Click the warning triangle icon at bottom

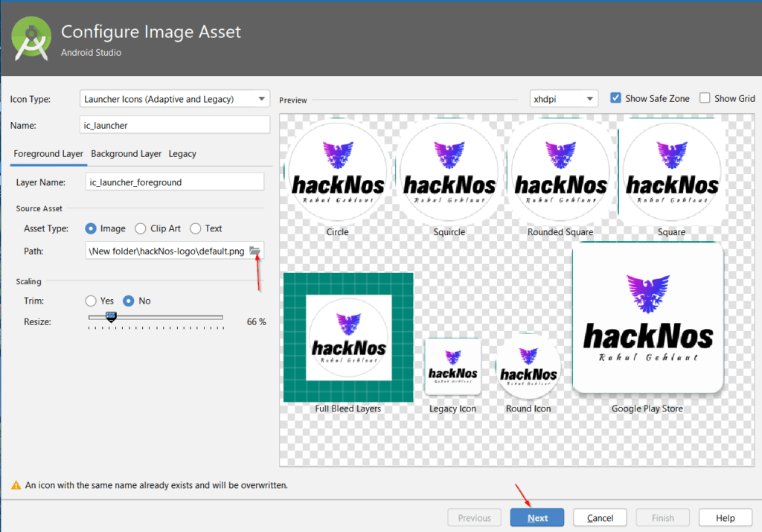tap(16, 485)
